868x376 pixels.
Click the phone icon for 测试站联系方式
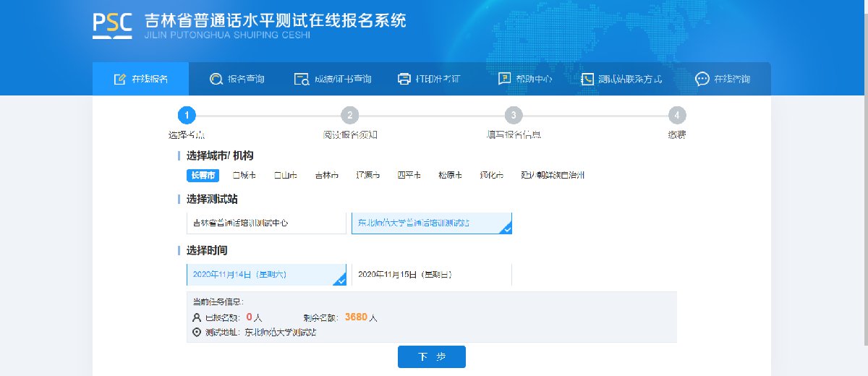(x=587, y=79)
